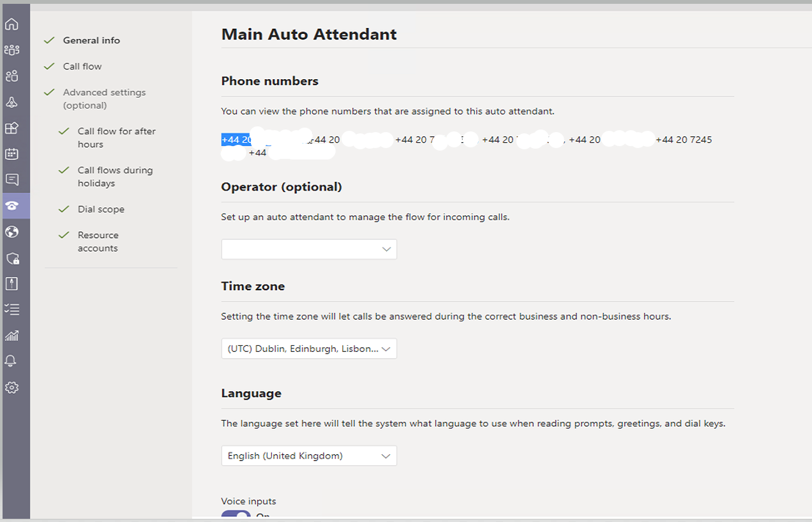Click the Dial scope navigation link
812x522 pixels.
pos(101,209)
